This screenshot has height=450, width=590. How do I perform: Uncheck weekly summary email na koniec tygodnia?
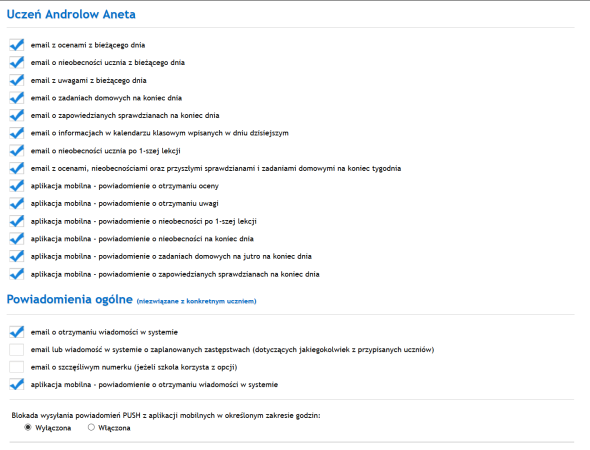tap(17, 168)
